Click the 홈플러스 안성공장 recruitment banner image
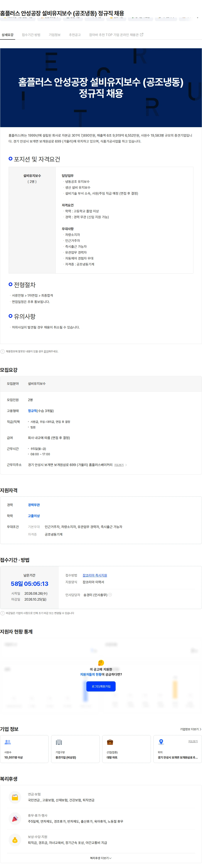Image resolution: width=202 pixels, height=868 pixels. (x=101, y=88)
